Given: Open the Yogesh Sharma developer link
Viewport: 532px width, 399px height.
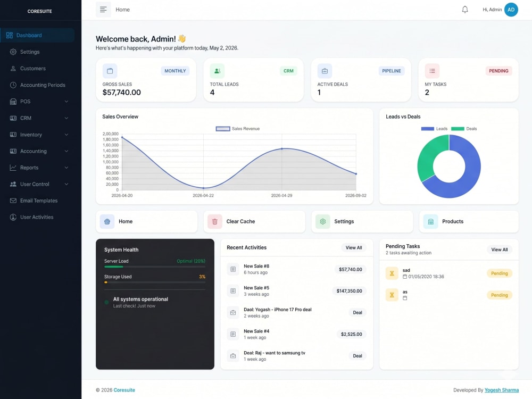Looking at the screenshot, I should (x=502, y=390).
